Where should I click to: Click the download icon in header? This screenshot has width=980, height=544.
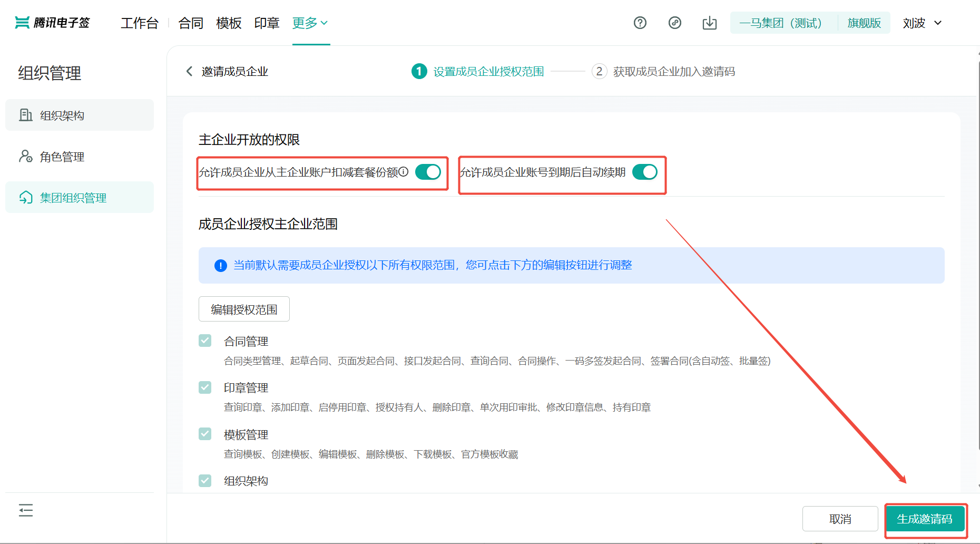pyautogui.click(x=709, y=23)
